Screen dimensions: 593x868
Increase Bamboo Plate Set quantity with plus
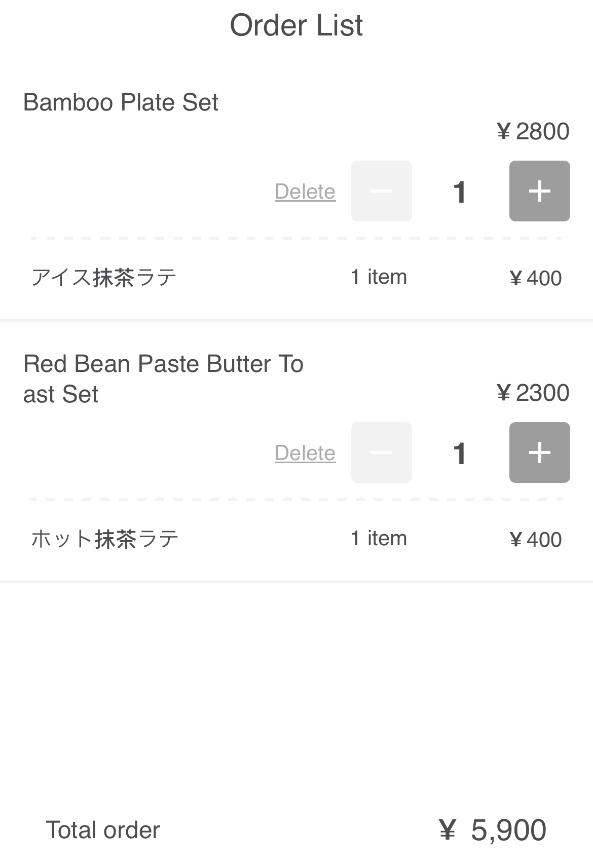tap(539, 191)
